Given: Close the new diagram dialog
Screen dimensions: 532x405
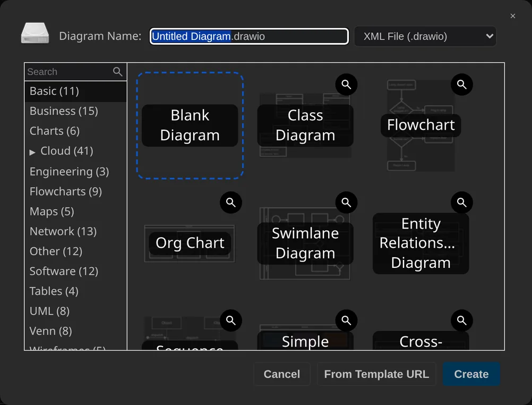Looking at the screenshot, I should point(513,16).
